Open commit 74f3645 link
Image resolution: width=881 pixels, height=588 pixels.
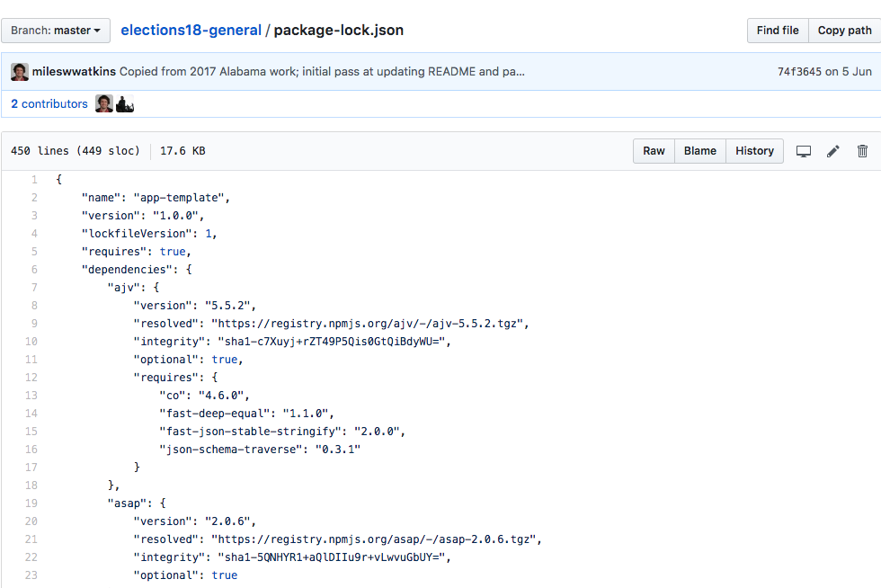[799, 72]
